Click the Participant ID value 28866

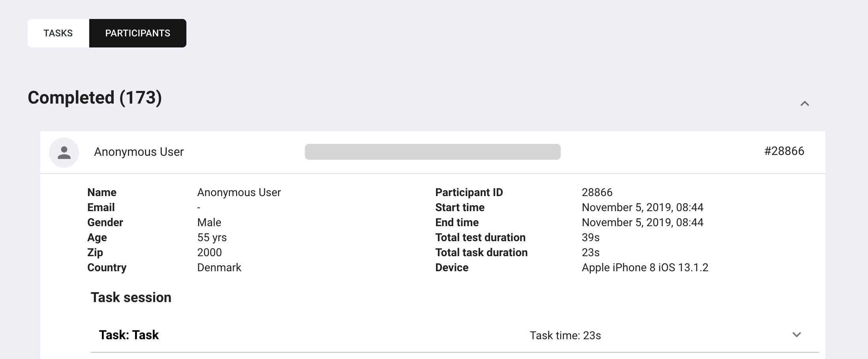(x=597, y=193)
